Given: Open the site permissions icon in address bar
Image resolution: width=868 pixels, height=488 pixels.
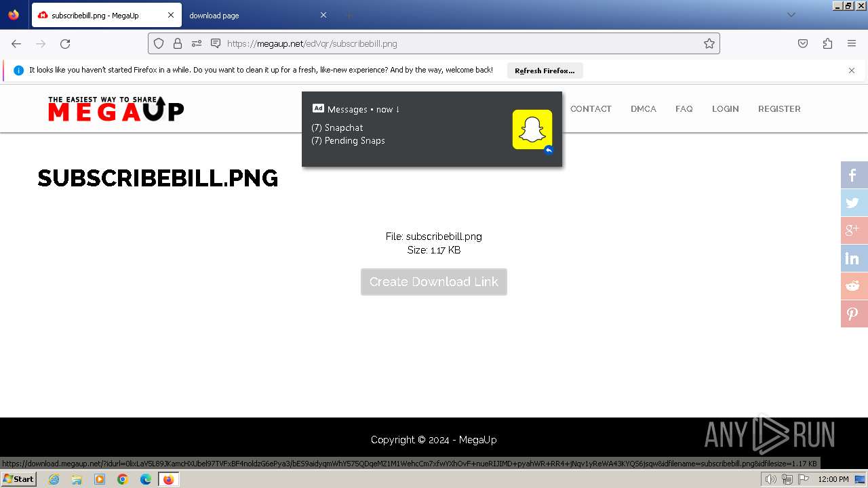Looking at the screenshot, I should [x=197, y=43].
